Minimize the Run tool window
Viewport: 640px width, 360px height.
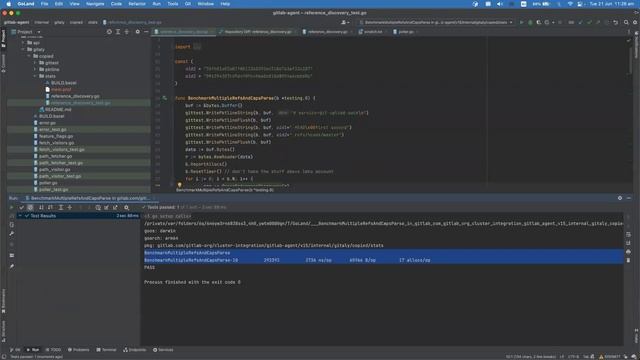coord(629,198)
